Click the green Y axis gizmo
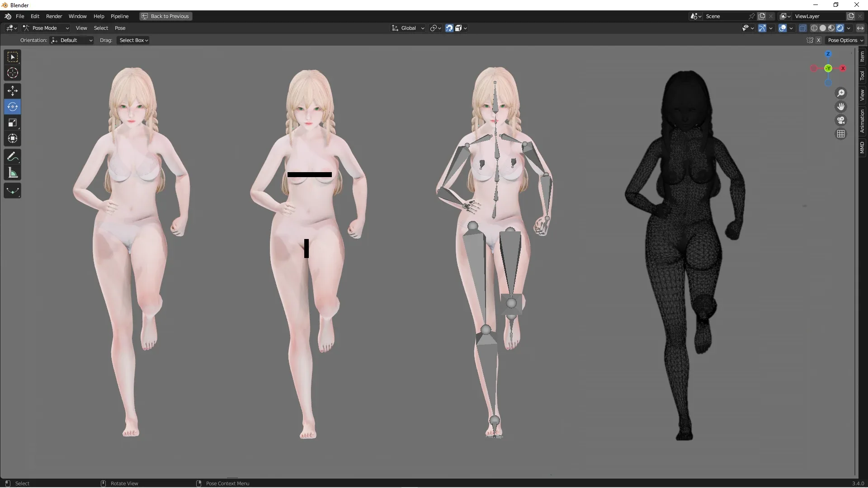The height and width of the screenshot is (488, 868). point(828,68)
